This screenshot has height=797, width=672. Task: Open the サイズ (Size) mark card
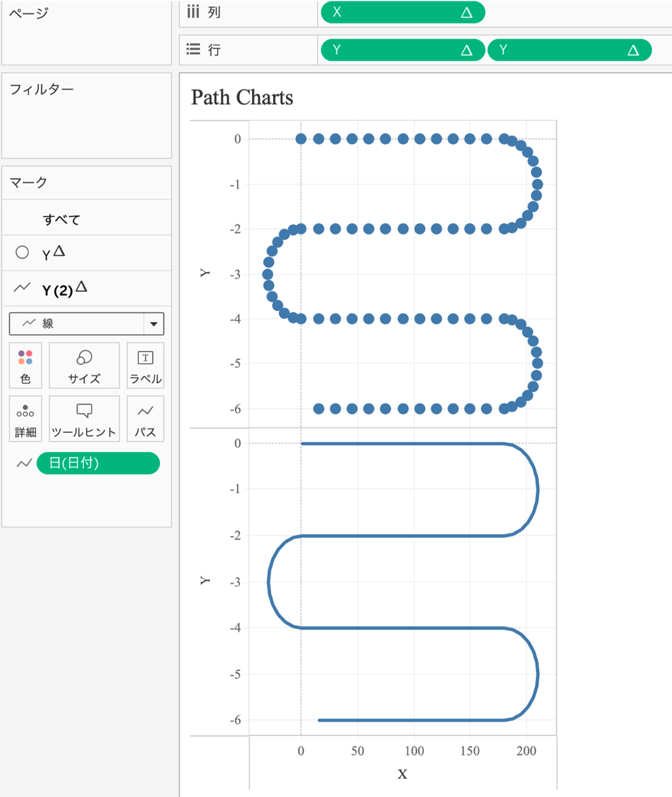pos(84,365)
